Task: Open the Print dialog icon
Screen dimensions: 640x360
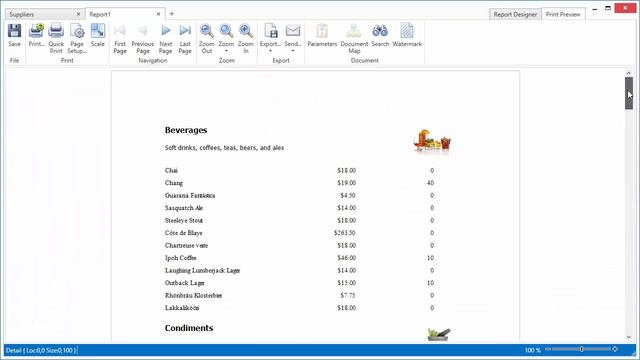Action: coord(36,31)
